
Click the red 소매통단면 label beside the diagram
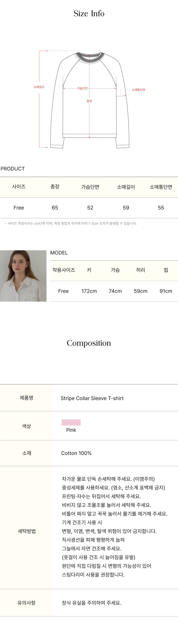tap(138, 90)
